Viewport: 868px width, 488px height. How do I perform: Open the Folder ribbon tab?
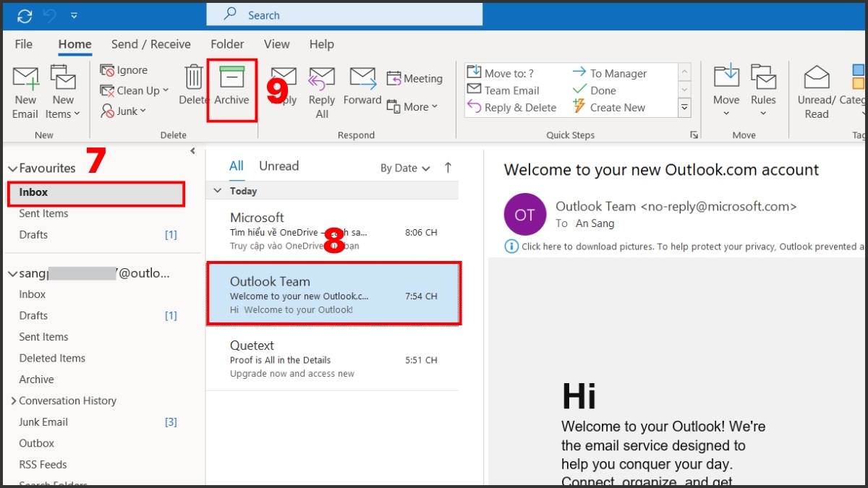pos(227,44)
